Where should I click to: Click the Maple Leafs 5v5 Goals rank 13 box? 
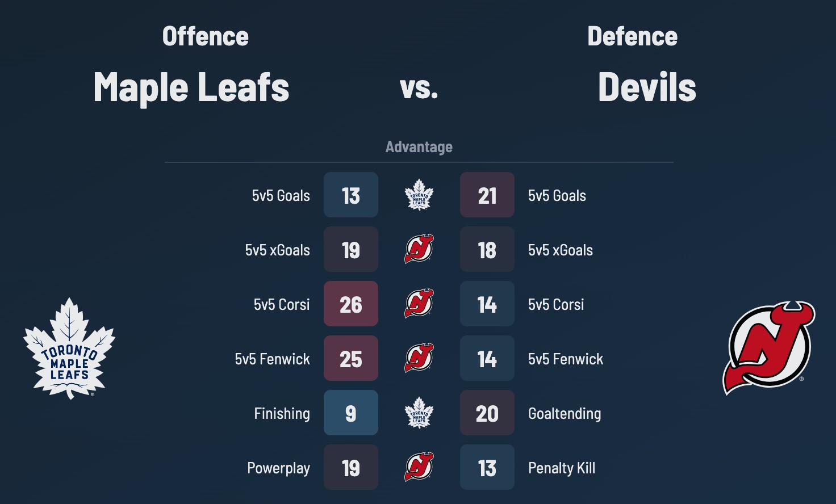tap(351, 195)
